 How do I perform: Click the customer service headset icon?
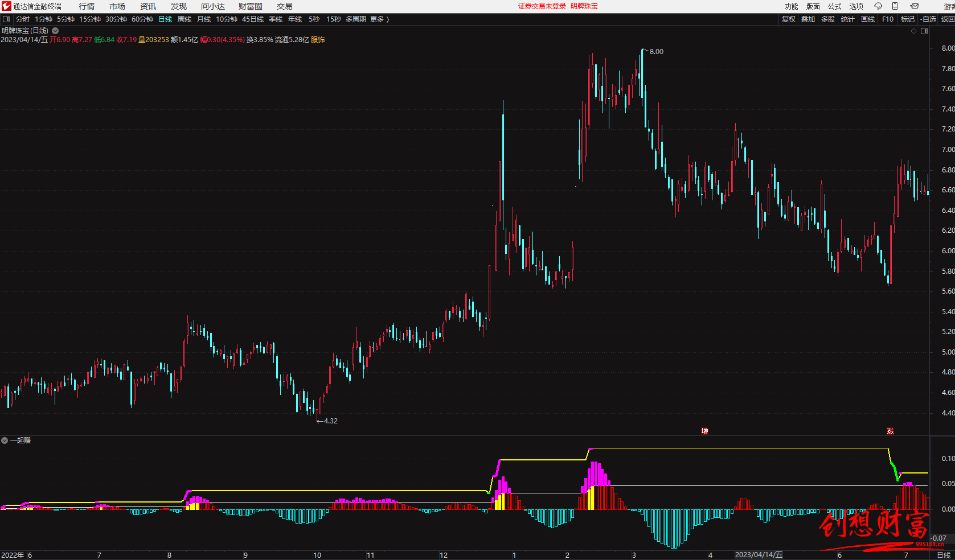(878, 6)
